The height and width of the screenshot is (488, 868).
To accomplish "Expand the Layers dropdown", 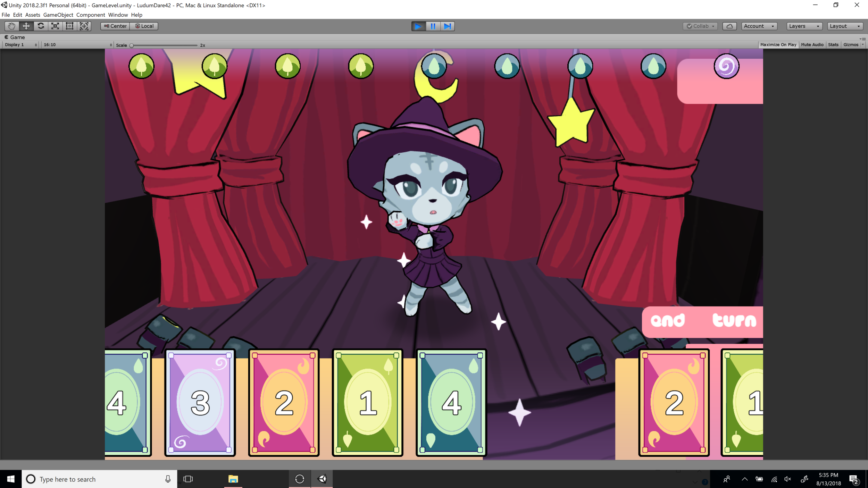I will tap(804, 26).
